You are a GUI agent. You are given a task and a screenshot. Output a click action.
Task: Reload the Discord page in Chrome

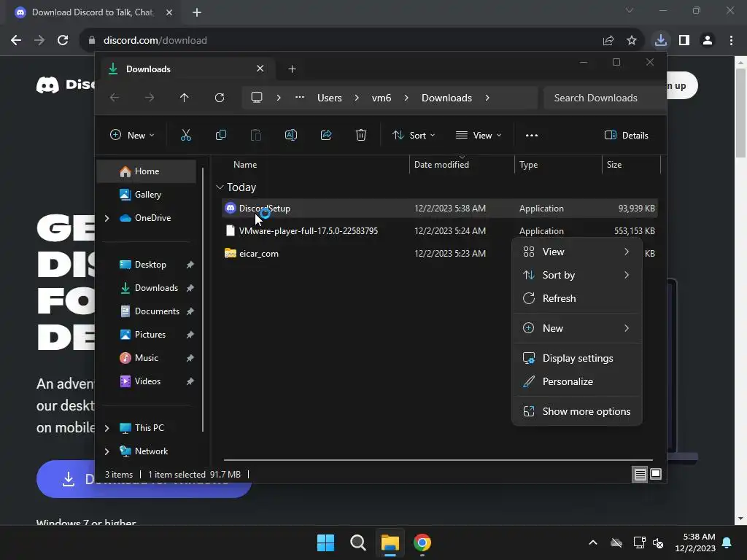click(63, 41)
